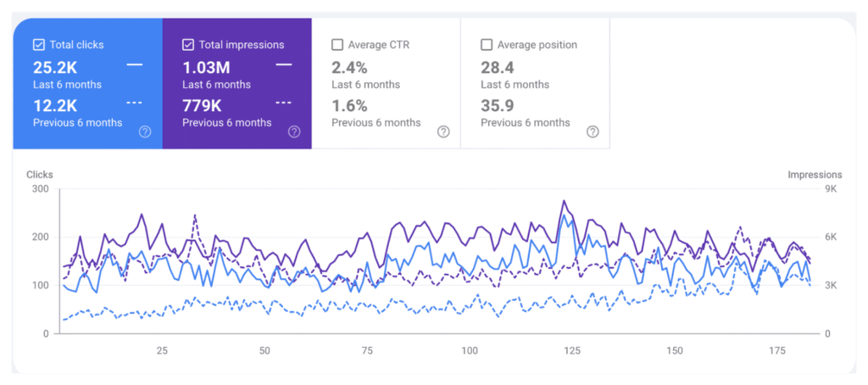Click the Clicks axis label on chart
868x385 pixels.
click(40, 175)
